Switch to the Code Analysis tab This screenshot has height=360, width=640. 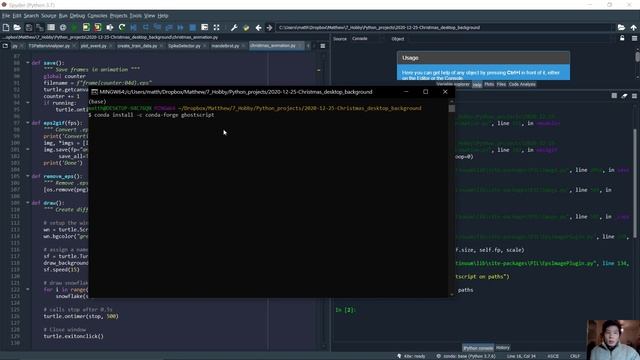pos(522,84)
